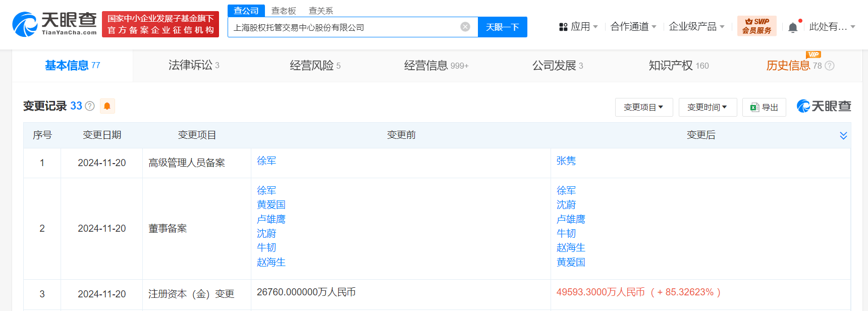Open the 变更项目 filter dropdown

(644, 107)
